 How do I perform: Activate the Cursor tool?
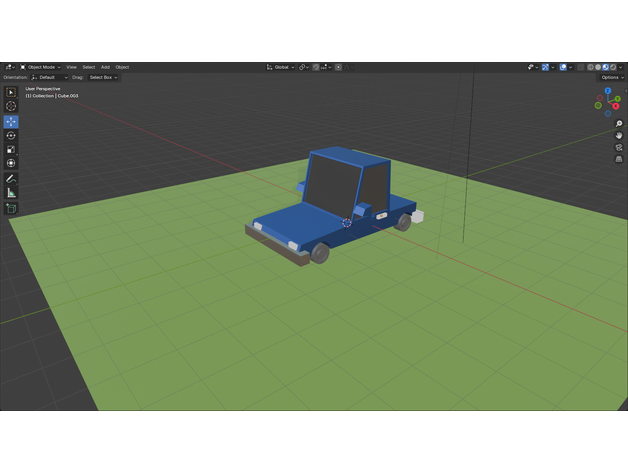11,106
